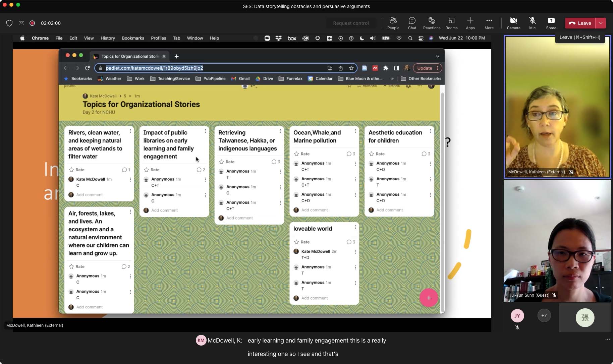Select Kathleen McDowell video tile
Image resolution: width=613 pixels, height=364 pixels.
(557, 107)
